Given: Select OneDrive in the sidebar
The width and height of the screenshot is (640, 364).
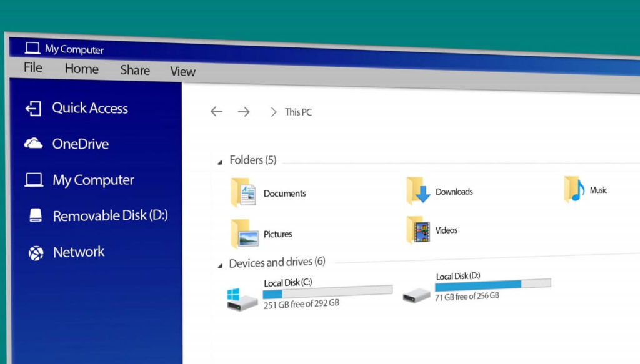Looking at the screenshot, I should tap(79, 144).
